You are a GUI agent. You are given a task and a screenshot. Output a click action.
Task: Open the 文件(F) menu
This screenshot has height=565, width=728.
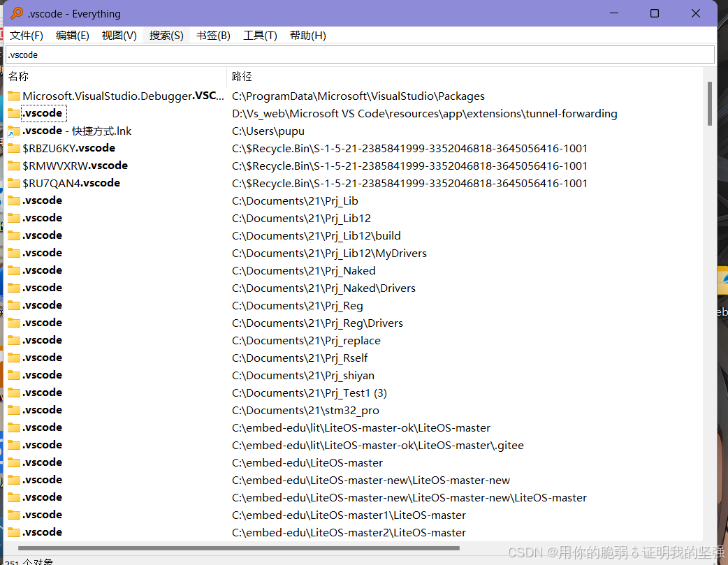(x=27, y=36)
